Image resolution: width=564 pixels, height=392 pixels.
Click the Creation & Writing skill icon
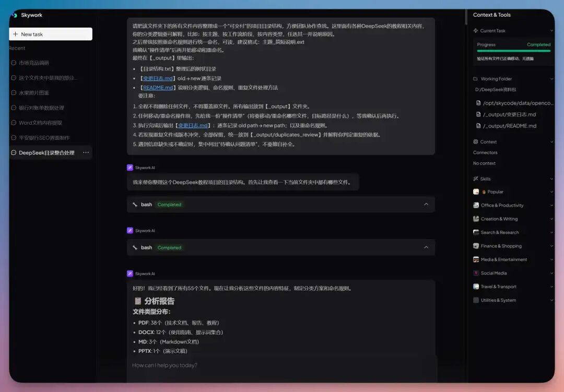click(x=475, y=219)
